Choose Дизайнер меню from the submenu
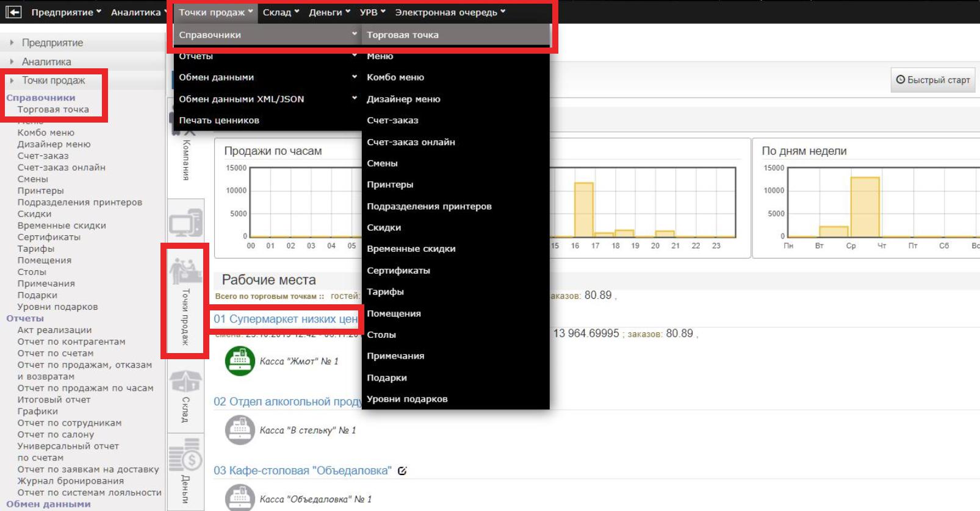980x511 pixels. point(403,99)
